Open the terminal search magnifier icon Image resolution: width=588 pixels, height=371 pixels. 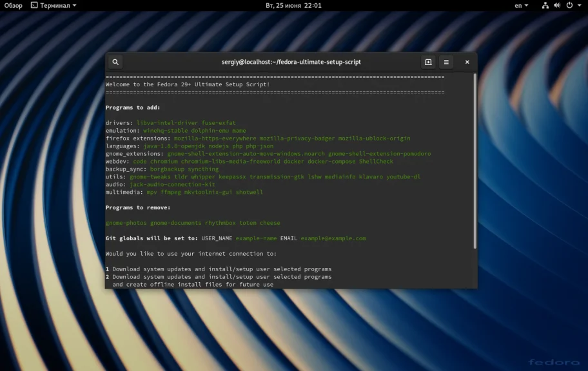[115, 62]
